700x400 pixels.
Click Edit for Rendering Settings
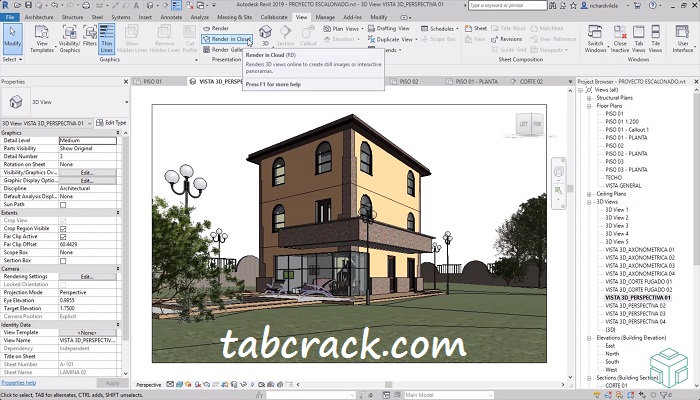87,277
